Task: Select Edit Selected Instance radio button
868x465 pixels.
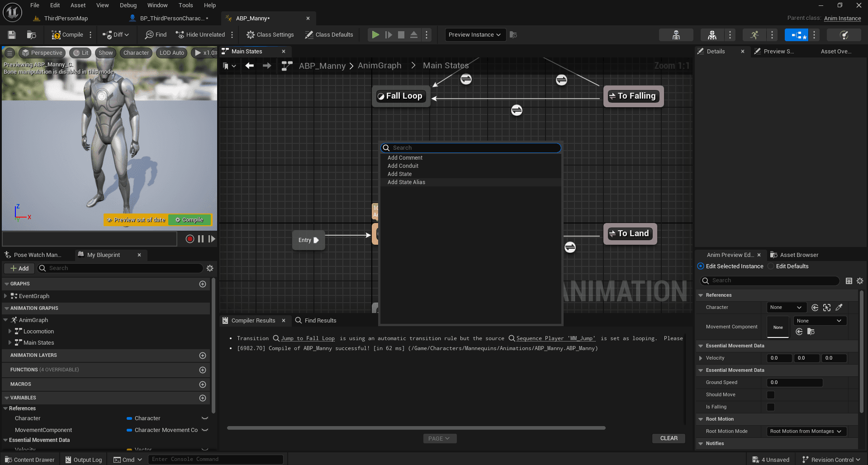Action: pos(701,266)
